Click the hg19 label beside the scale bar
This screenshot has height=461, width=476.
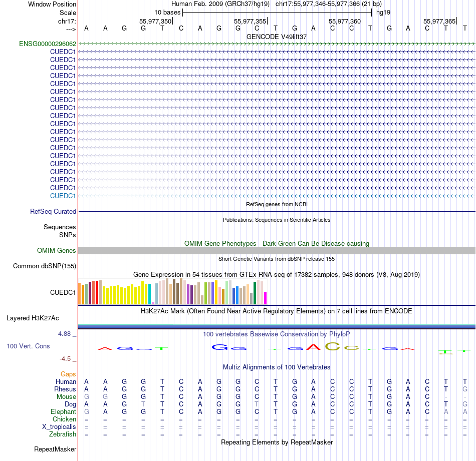(383, 13)
